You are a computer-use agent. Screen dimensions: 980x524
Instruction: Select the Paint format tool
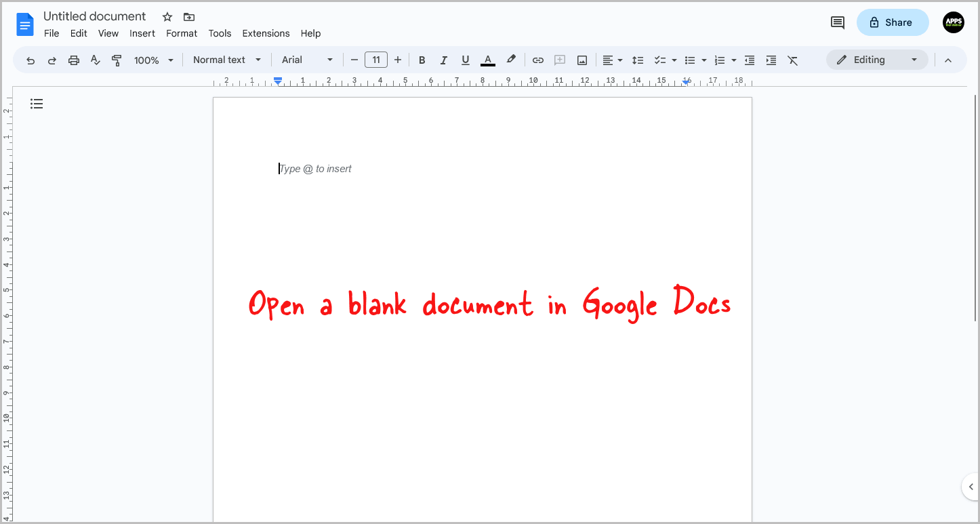coord(117,60)
